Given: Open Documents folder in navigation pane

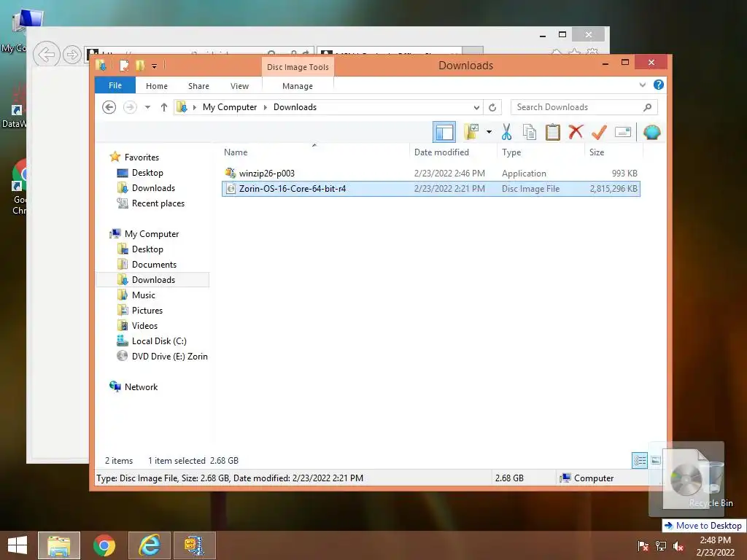Looking at the screenshot, I should (x=154, y=264).
